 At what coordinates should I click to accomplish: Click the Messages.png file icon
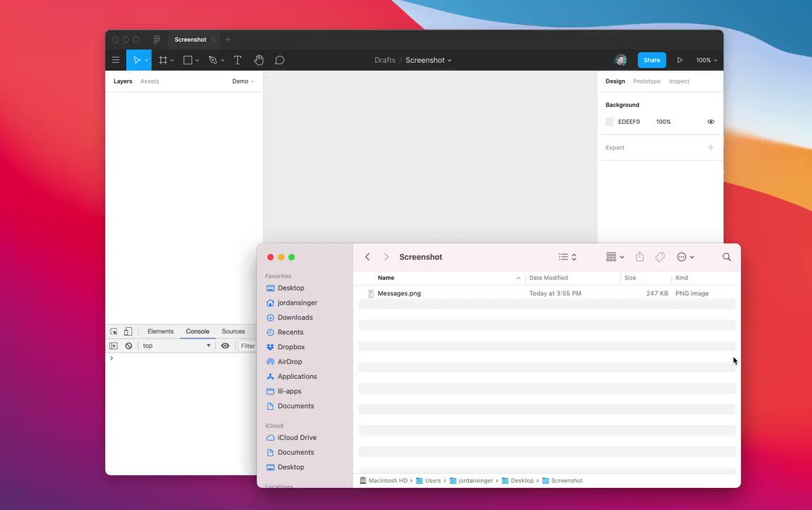click(x=371, y=293)
